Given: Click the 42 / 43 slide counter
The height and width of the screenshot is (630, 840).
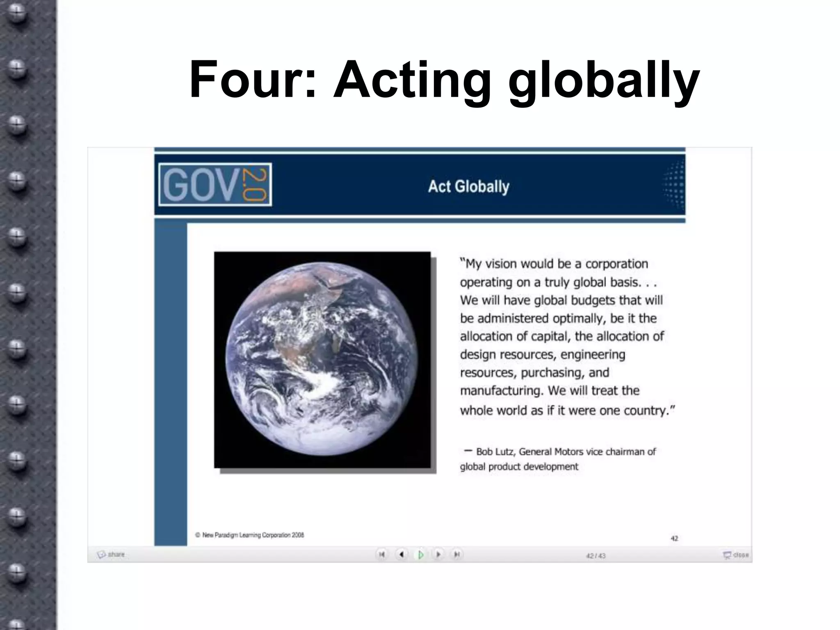Looking at the screenshot, I should 596,556.
